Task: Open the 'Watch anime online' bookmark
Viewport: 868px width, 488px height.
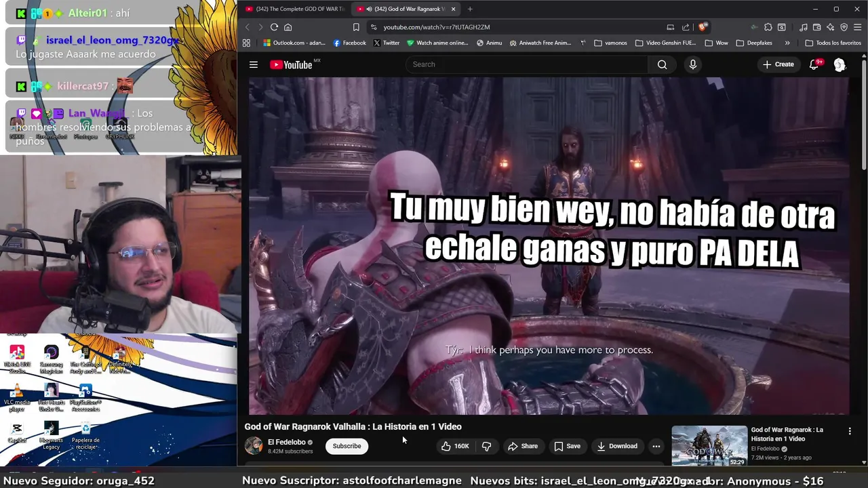Action: tap(437, 43)
